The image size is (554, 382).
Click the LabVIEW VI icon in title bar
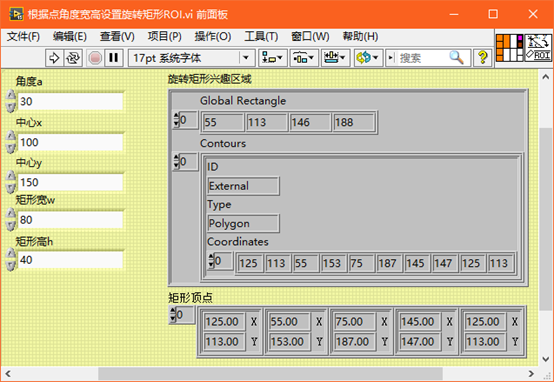[x=16, y=14]
